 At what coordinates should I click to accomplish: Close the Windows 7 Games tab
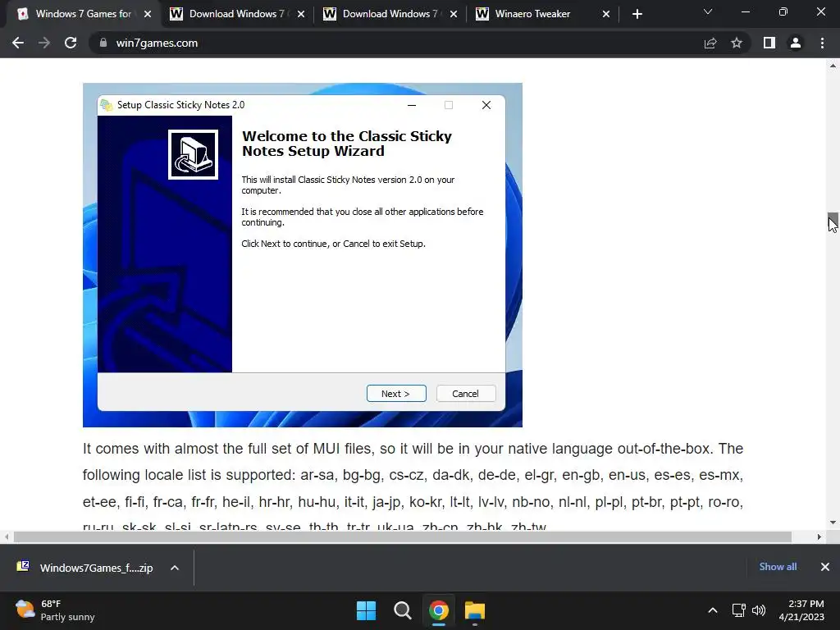pyautogui.click(x=148, y=14)
